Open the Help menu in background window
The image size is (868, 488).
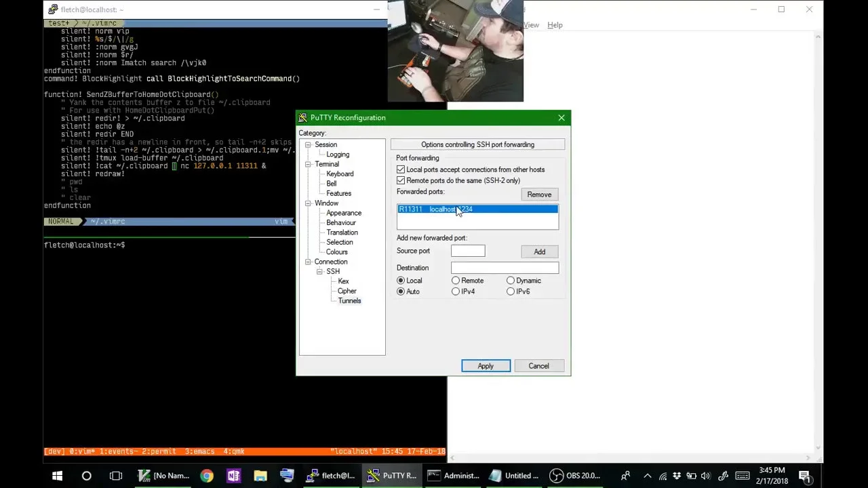point(555,25)
